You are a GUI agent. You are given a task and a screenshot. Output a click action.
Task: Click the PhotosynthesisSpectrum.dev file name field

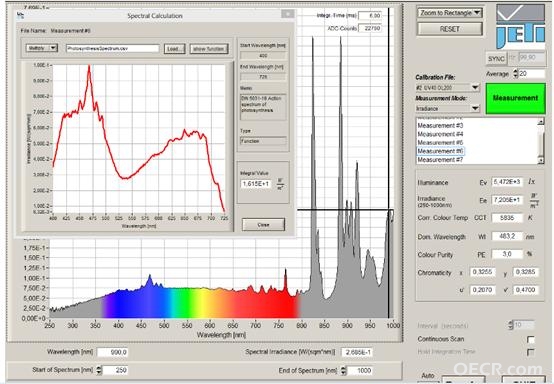pyautogui.click(x=112, y=48)
